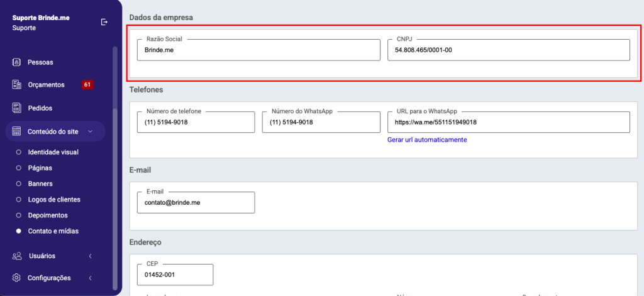The width and height of the screenshot is (644, 296).
Task: Click the Usuários people icon
Action: tap(17, 256)
